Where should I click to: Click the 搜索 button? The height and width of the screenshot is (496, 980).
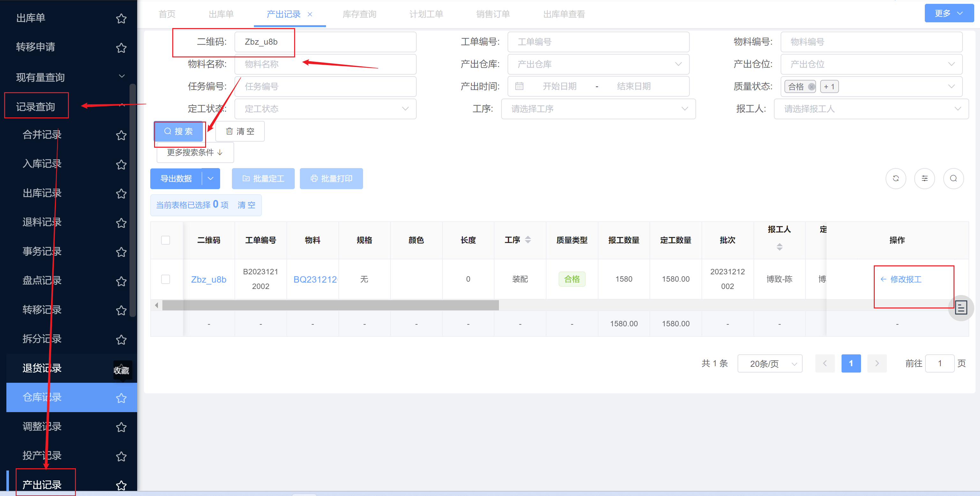[178, 131]
